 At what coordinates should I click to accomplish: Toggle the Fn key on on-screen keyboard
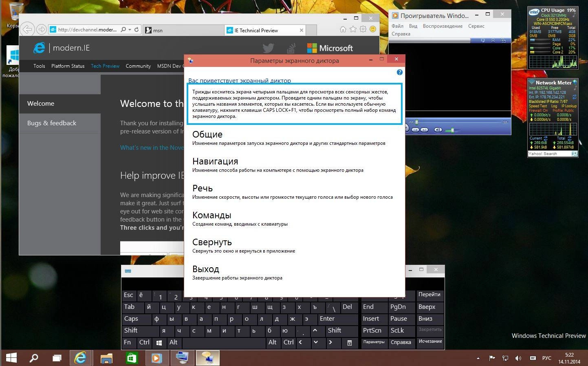tap(129, 343)
